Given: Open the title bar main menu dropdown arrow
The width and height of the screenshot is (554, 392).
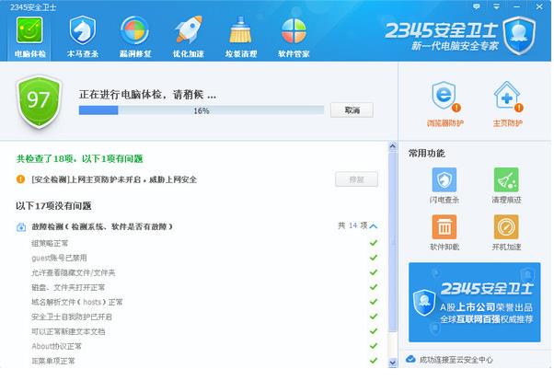Looking at the screenshot, I should click(498, 6).
